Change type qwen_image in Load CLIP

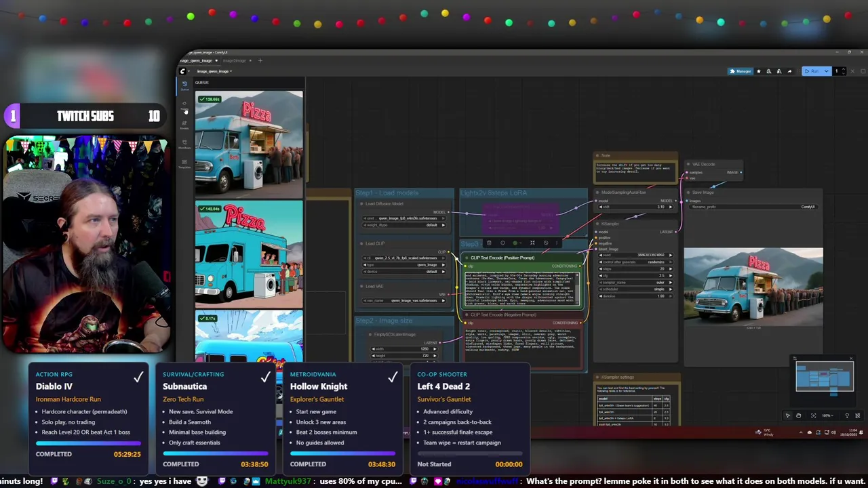coord(404,265)
